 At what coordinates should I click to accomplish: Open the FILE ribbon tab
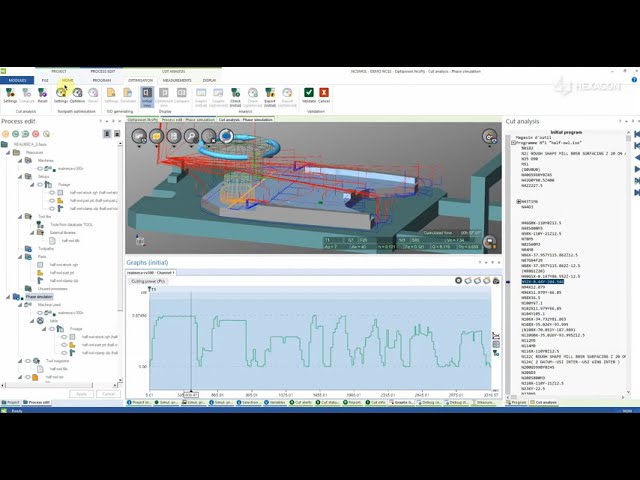45,80
